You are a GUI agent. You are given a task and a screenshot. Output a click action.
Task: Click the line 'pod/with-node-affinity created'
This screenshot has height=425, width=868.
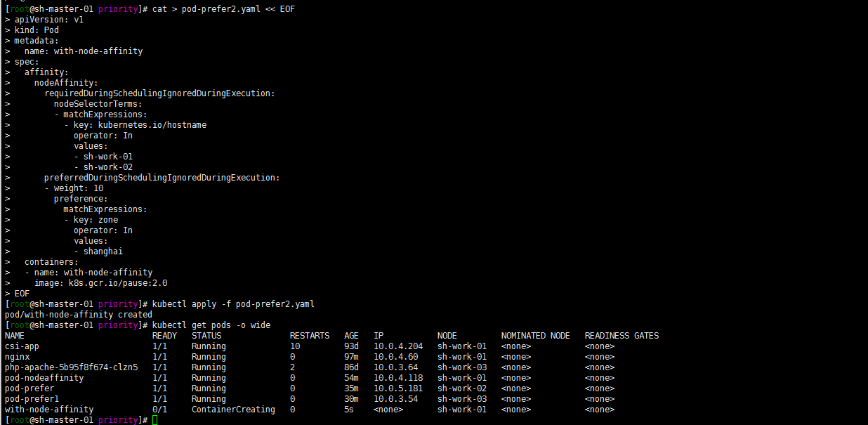[78, 315]
